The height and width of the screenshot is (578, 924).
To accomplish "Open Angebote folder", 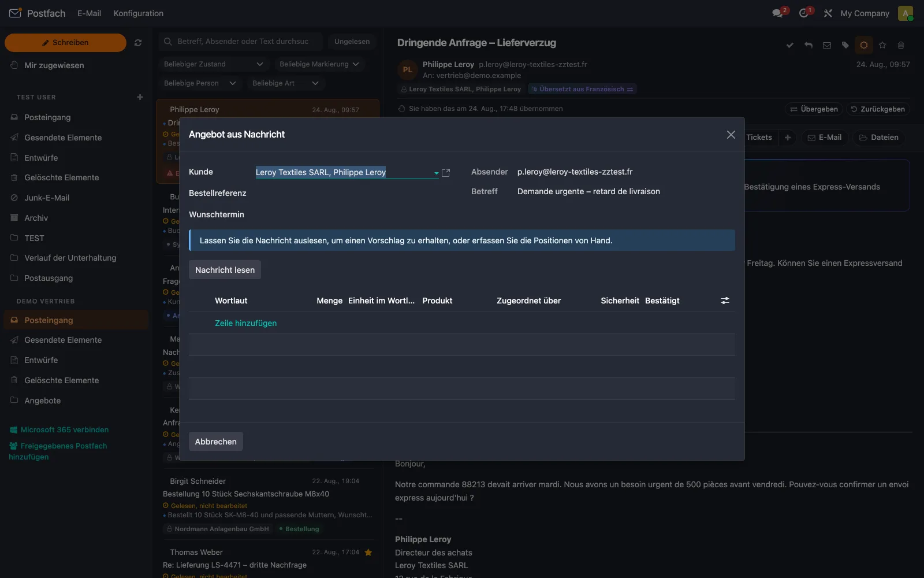I will (x=42, y=401).
